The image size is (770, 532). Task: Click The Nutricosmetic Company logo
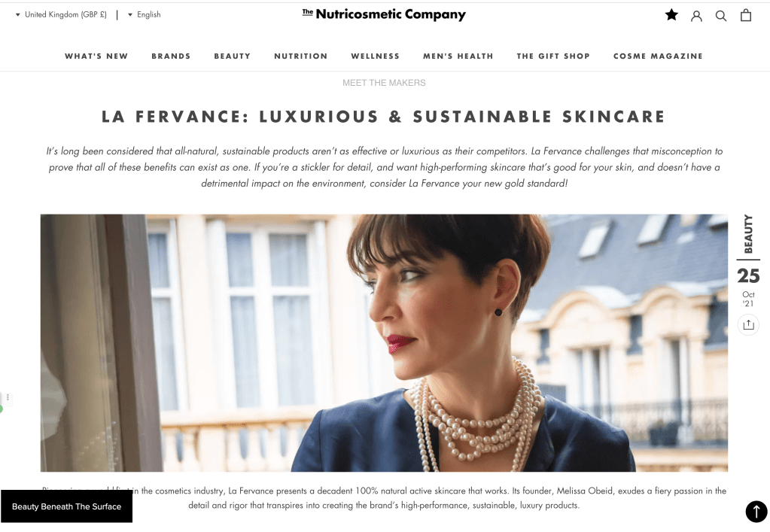[384, 15]
